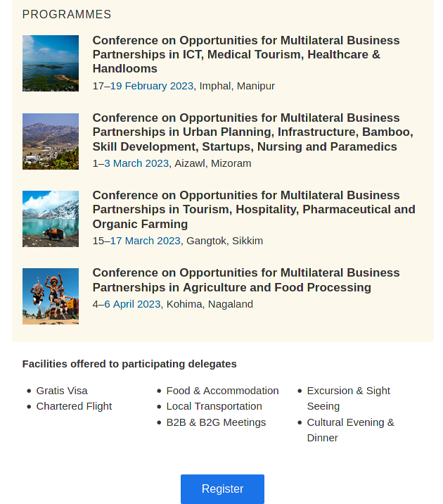Click the B2B & B2G Meetings item
Viewport: 443px width, 504px height.
[216, 422]
